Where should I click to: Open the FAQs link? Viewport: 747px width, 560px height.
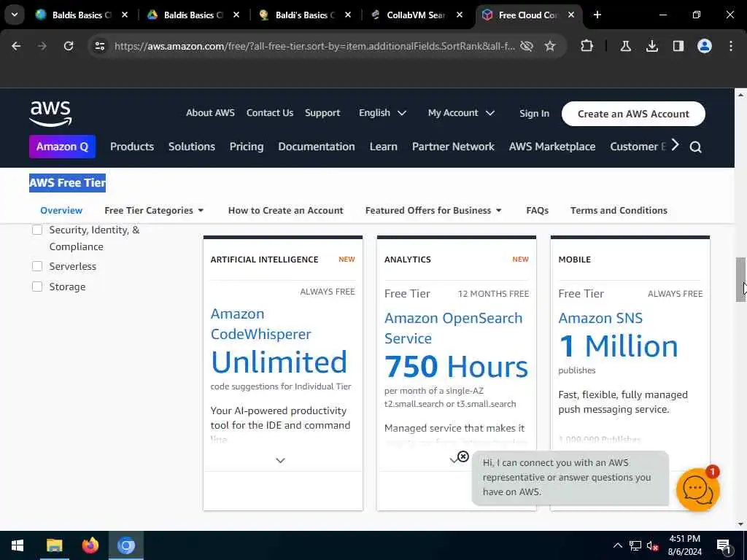pos(538,211)
